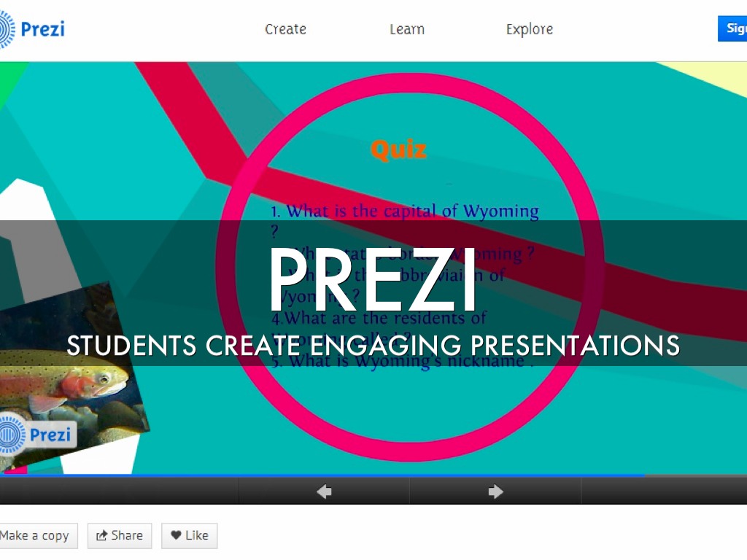The image size is (747, 560).
Task: Click the Prezi logo in the header
Action: 32,29
